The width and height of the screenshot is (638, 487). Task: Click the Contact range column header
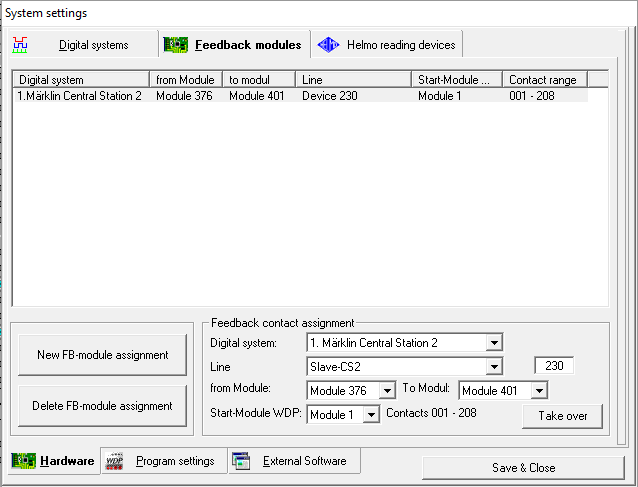(545, 79)
